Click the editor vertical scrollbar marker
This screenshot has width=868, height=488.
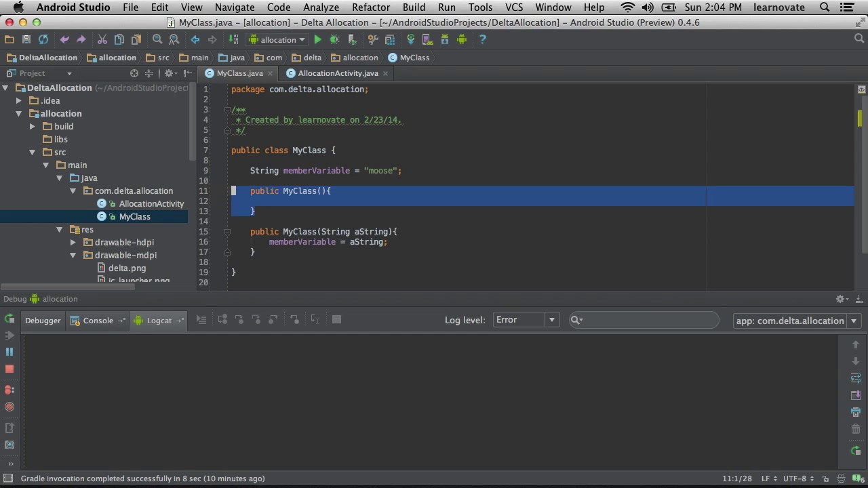860,118
